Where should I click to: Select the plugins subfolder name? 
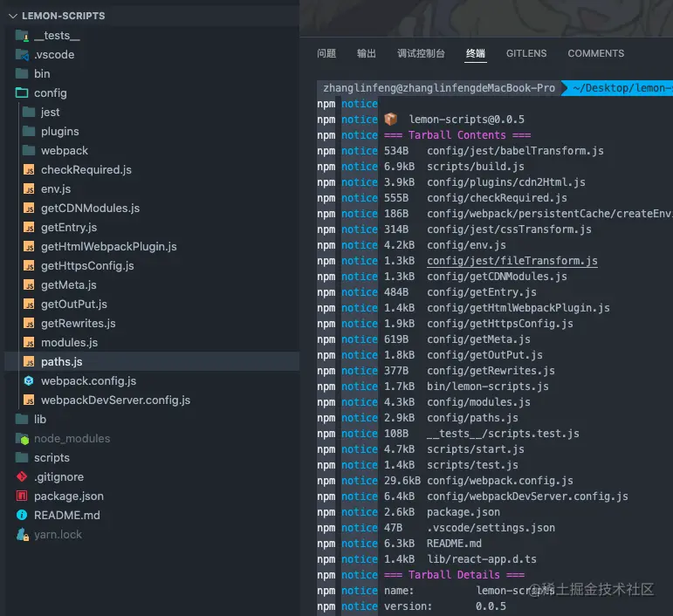tap(60, 132)
